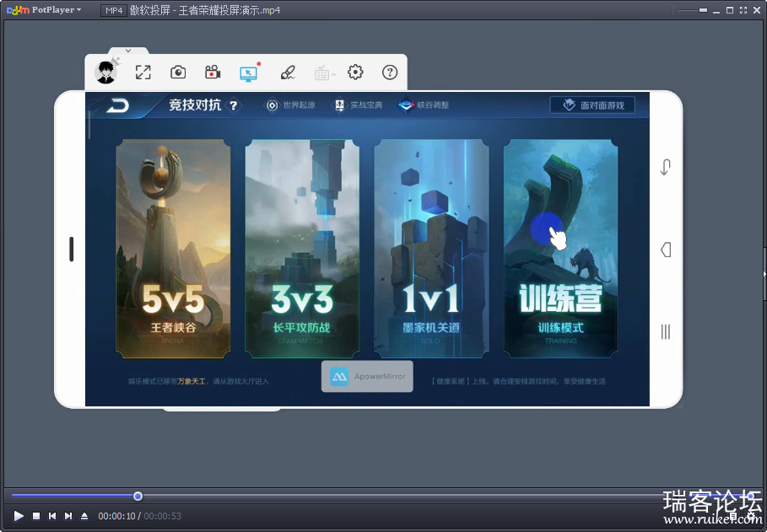This screenshot has width=767, height=532.
Task: Click the elapsed time 00:00:10
Action: [116, 516]
